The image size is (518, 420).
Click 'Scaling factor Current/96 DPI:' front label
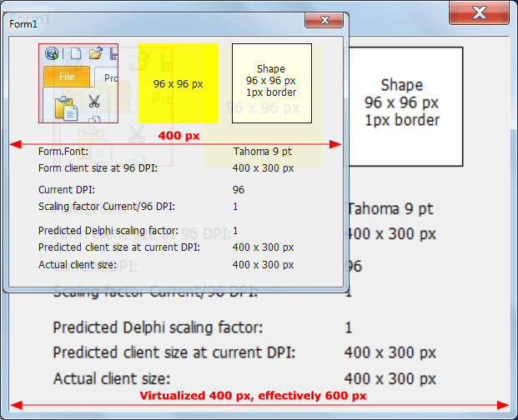pyautogui.click(x=107, y=207)
